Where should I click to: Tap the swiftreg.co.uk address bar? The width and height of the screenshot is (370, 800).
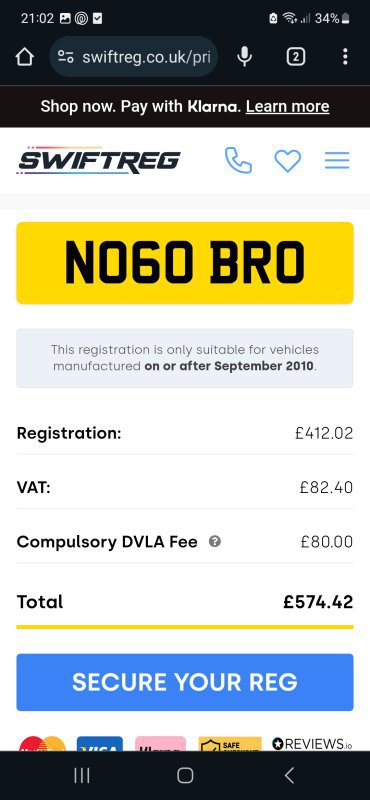pos(134,57)
